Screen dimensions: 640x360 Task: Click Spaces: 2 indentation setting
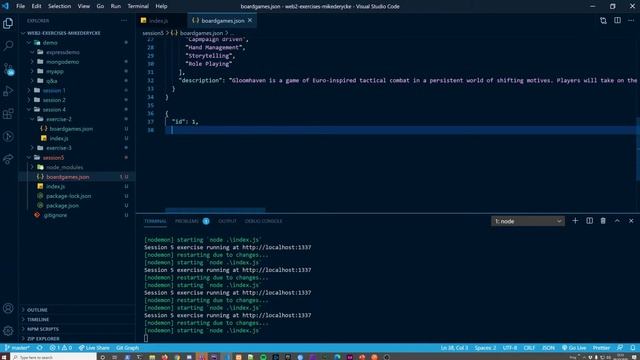point(485,348)
